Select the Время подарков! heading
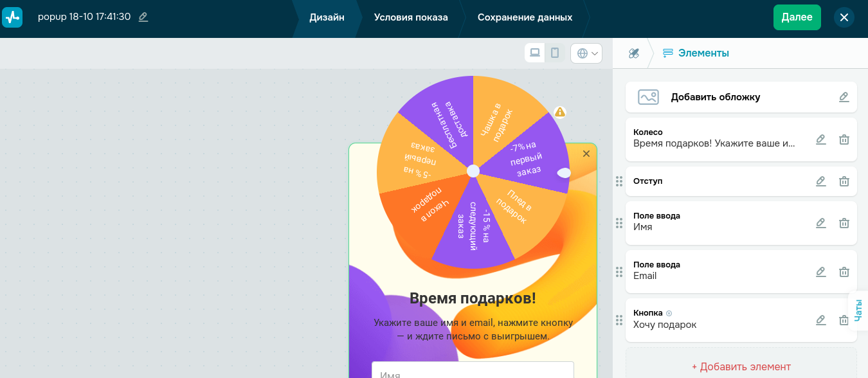The height and width of the screenshot is (378, 868). [473, 298]
